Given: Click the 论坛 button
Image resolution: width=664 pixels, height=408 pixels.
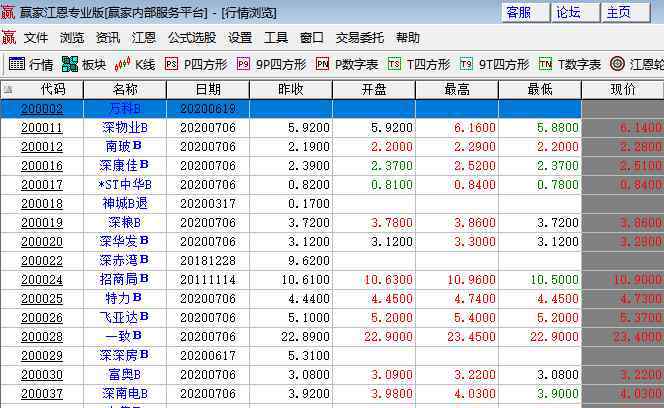Looking at the screenshot, I should click(x=575, y=12).
